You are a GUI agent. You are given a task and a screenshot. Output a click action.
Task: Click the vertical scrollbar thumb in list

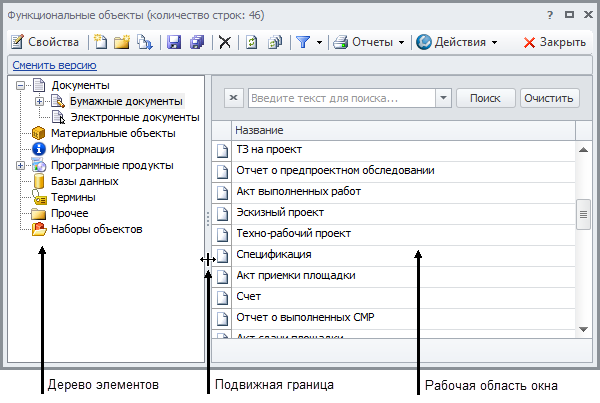(582, 214)
